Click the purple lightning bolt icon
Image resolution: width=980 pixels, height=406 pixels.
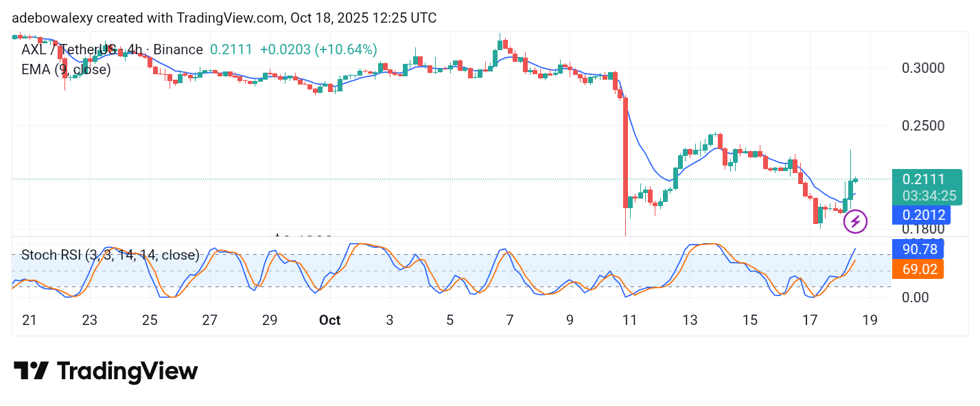(855, 221)
